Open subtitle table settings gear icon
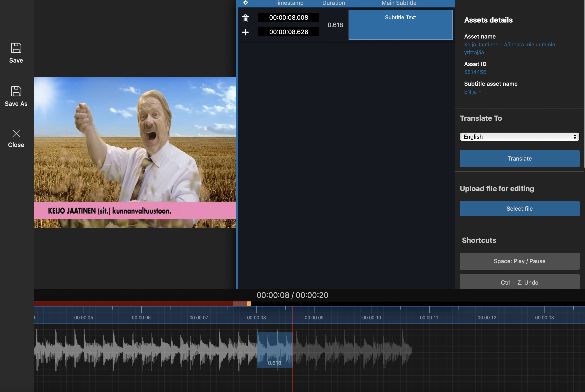 pos(245,3)
